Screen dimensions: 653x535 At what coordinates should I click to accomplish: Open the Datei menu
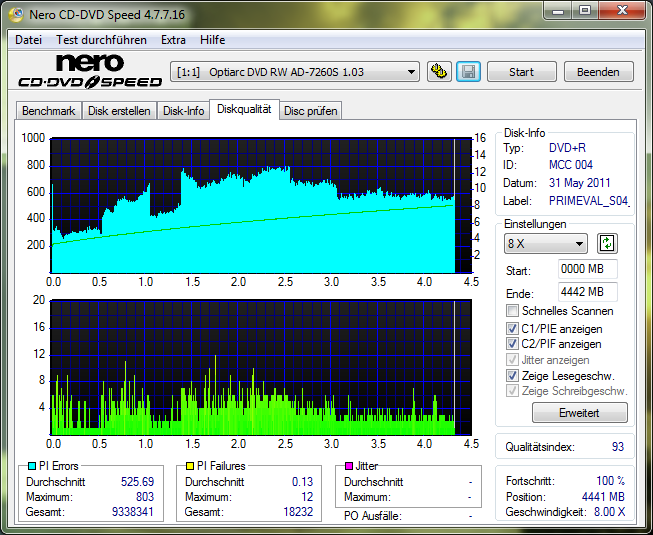coord(28,40)
